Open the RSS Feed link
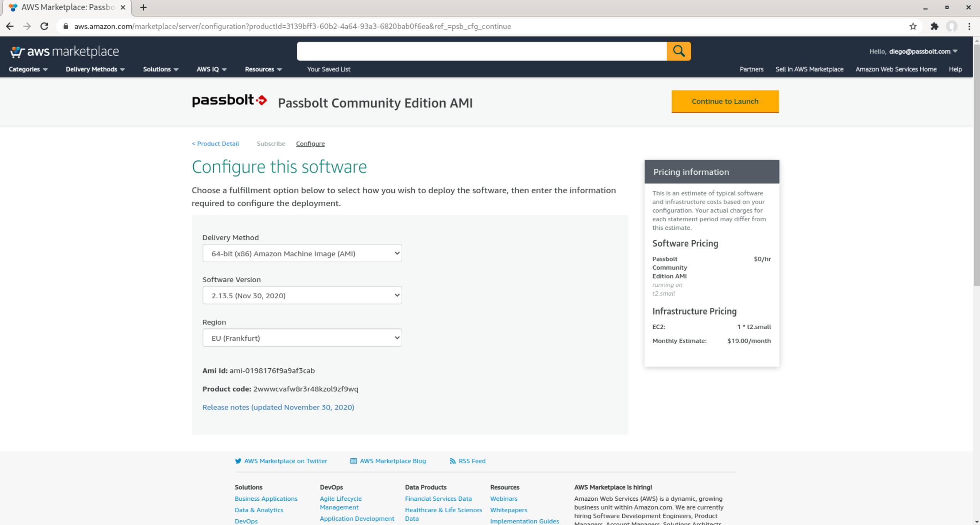This screenshot has height=525, width=980. pyautogui.click(x=472, y=461)
